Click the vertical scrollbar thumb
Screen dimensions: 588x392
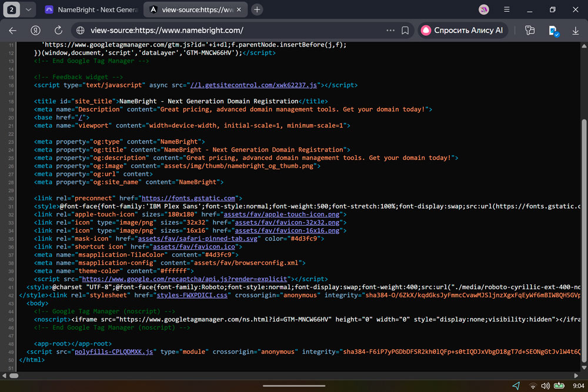[x=584, y=240]
